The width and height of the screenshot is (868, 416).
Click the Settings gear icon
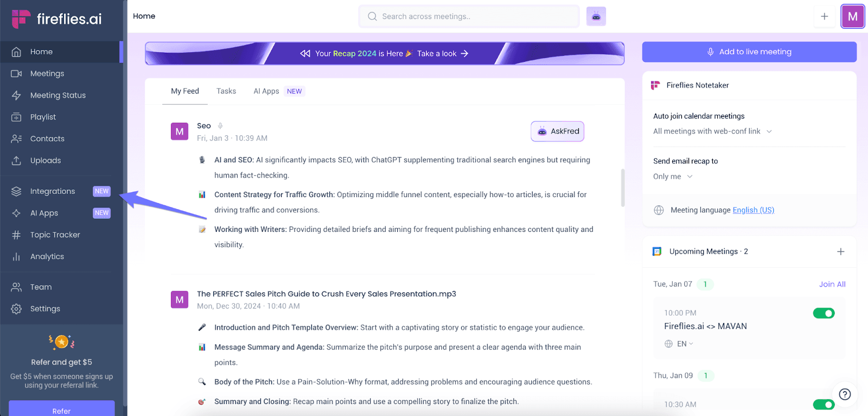click(x=16, y=308)
